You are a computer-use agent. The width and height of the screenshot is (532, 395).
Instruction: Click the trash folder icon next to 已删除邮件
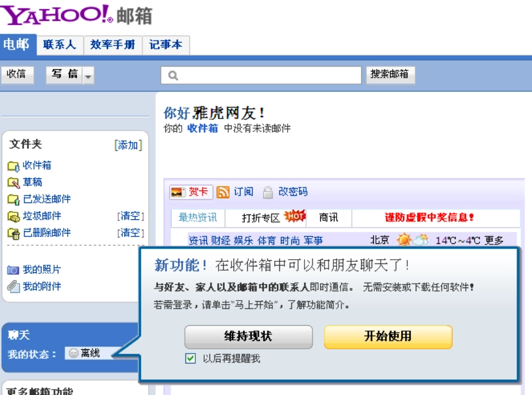(14, 234)
